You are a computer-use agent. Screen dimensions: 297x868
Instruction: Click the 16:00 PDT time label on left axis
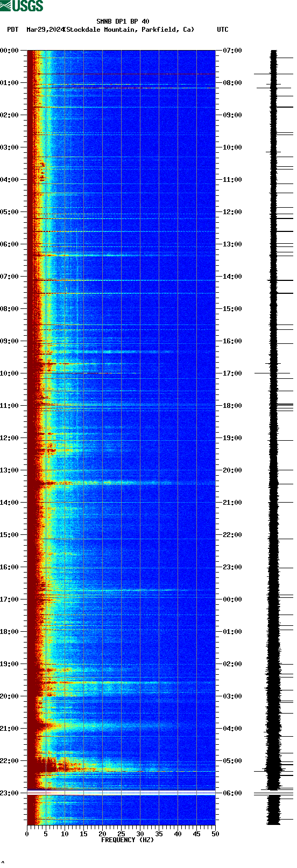coord(10,567)
